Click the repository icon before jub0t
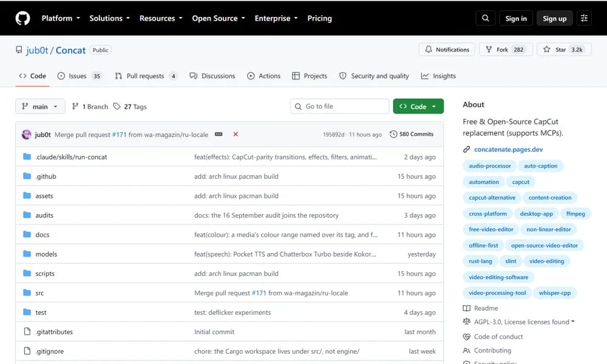The width and height of the screenshot is (607, 364). (x=19, y=50)
